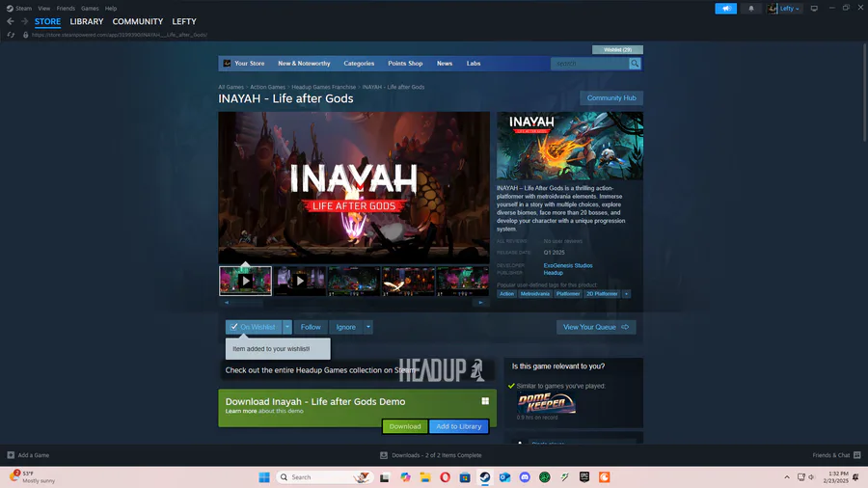Open Friends & Chat icon

pos(857,455)
